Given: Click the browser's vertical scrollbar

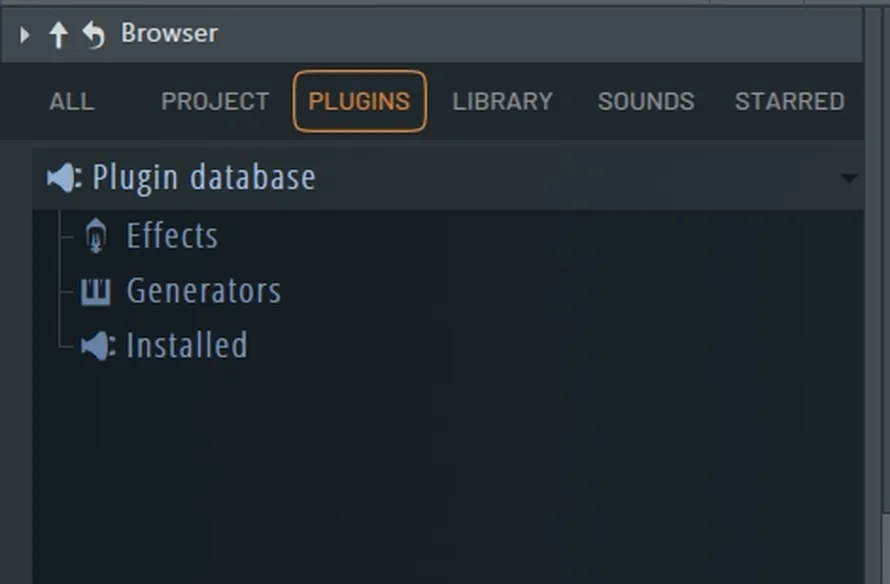Looking at the screenshot, I should [874, 295].
